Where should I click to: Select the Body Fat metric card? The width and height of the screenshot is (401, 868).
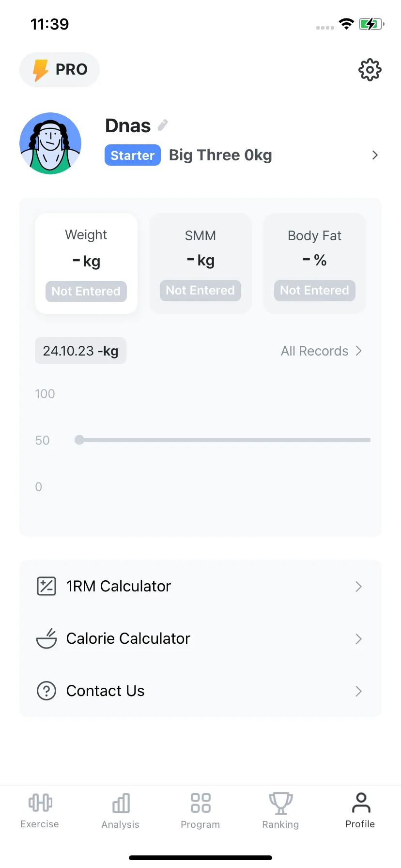[315, 263]
